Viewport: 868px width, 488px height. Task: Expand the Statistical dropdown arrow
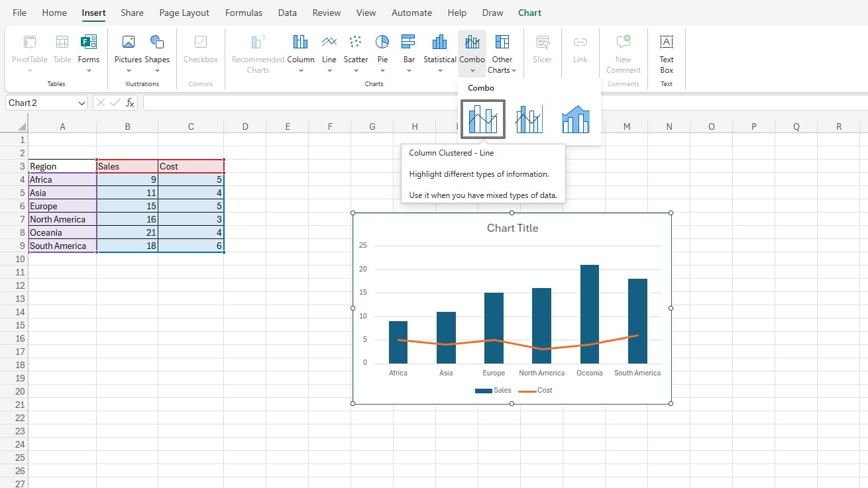point(440,70)
